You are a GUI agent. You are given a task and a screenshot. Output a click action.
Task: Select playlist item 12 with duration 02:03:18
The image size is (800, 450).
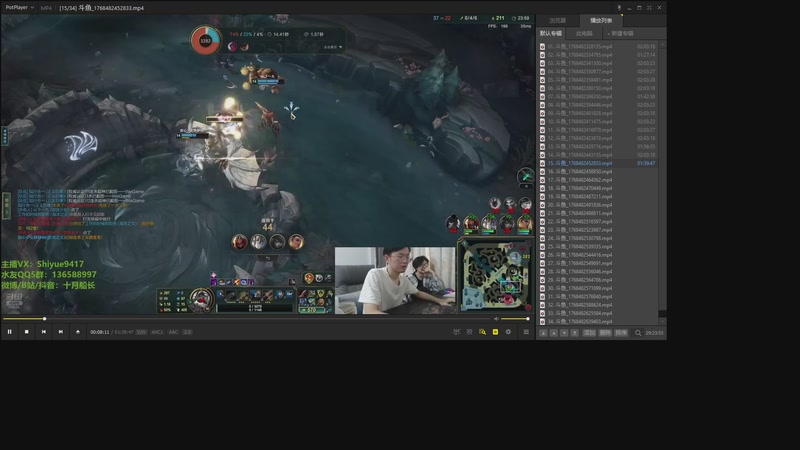point(598,138)
